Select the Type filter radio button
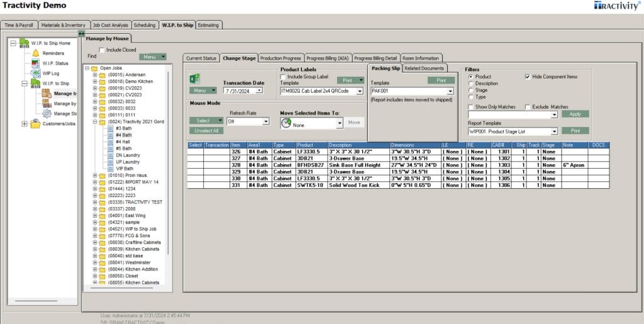This screenshot has height=324, width=644. 470,97
